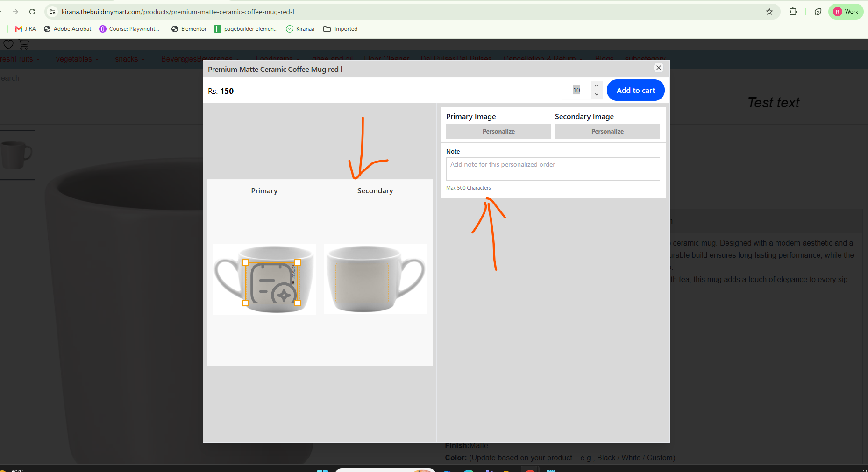Open the Elementor bookmark
The height and width of the screenshot is (472, 868).
click(x=189, y=29)
